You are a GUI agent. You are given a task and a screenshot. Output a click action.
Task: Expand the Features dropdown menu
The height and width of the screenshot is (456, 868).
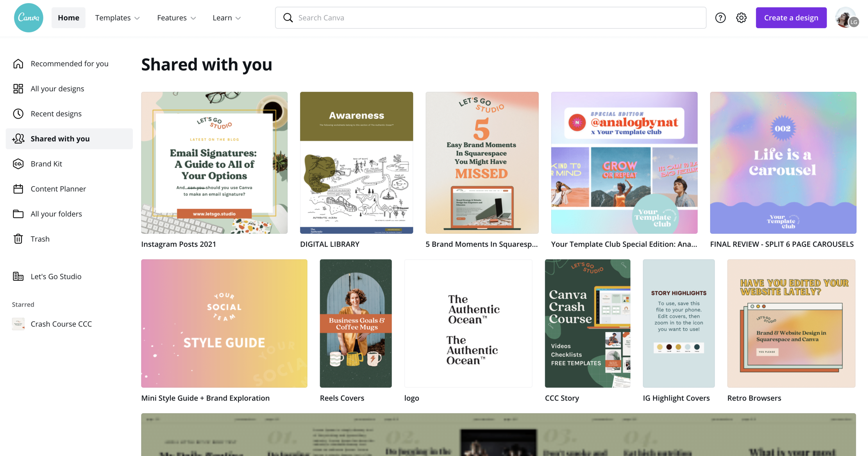pos(176,18)
